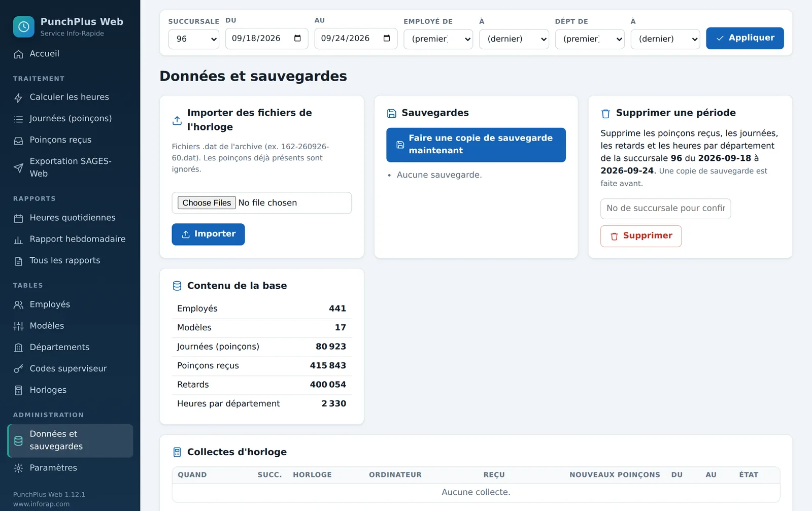Open the calendar picker for the Du date
The image size is (812, 511).
[297, 39]
